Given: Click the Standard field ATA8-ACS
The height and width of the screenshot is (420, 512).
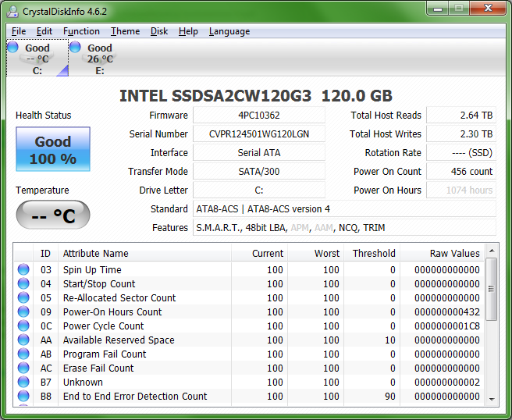Looking at the screenshot, I should [344, 208].
